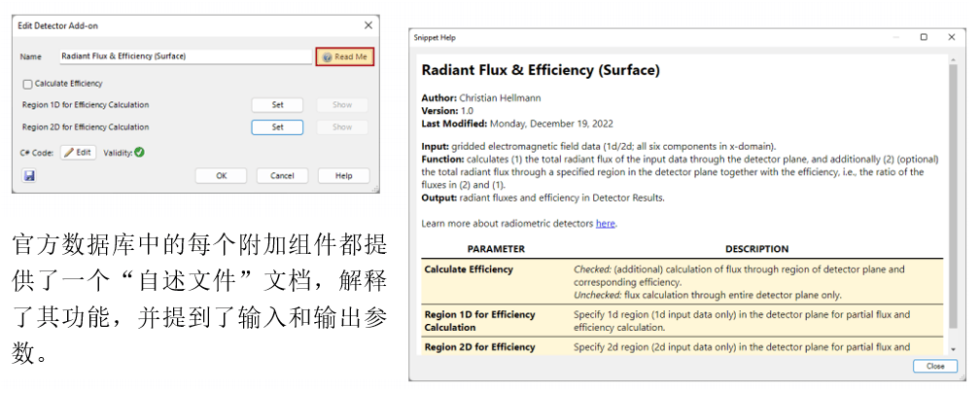Close the Edit Detector Add-on dialog
Viewport: 980px width, 394px height.
pos(367,24)
